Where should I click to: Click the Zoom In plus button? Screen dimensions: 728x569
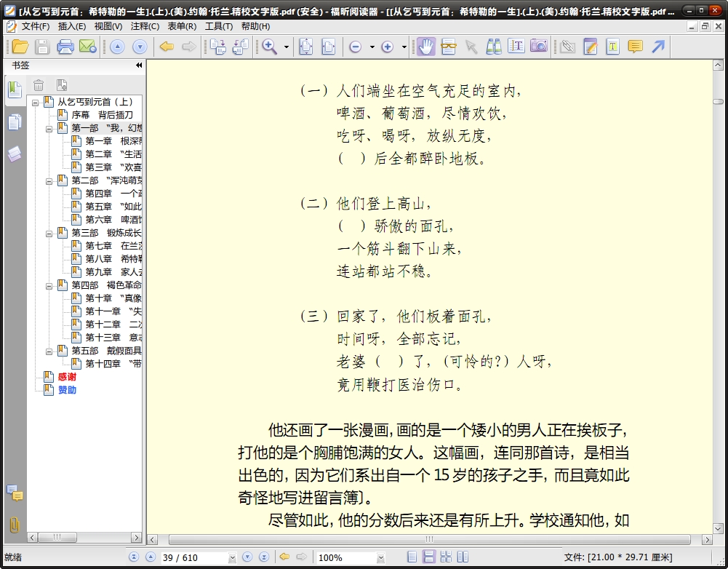click(387, 47)
